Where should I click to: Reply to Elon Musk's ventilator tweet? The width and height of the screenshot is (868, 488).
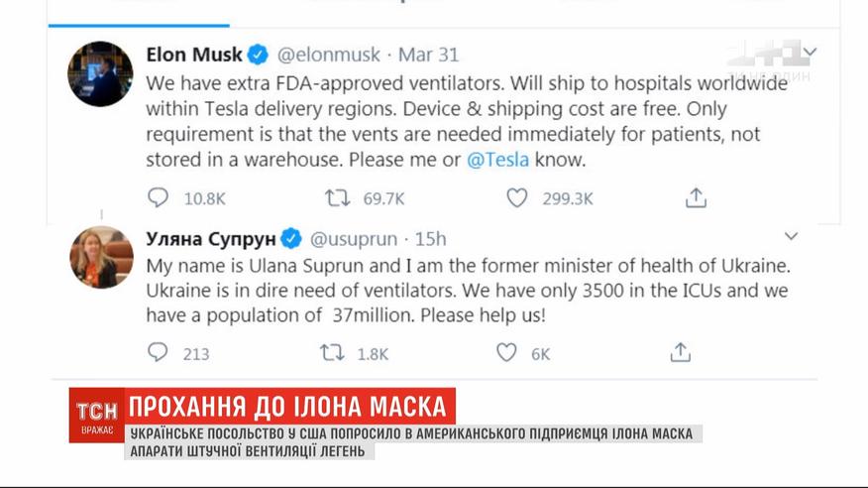click(x=158, y=198)
